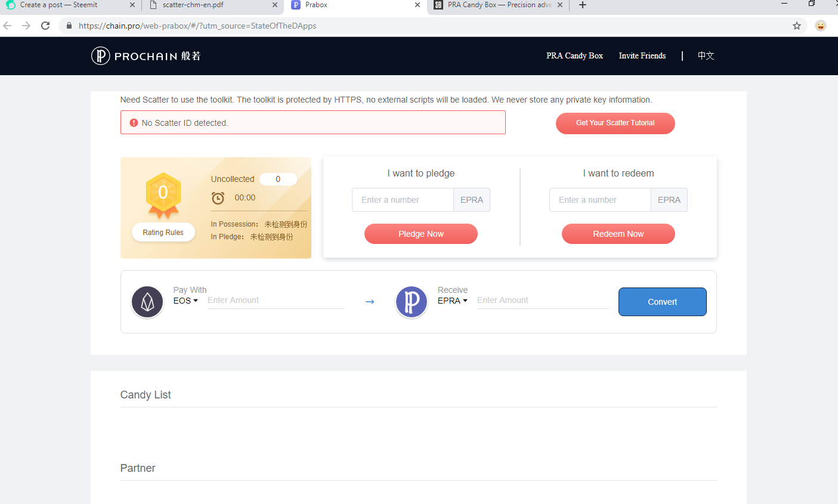Image resolution: width=838 pixels, height=504 pixels.
Task: Click the yellow hexagon rating badge
Action: pyautogui.click(x=163, y=194)
